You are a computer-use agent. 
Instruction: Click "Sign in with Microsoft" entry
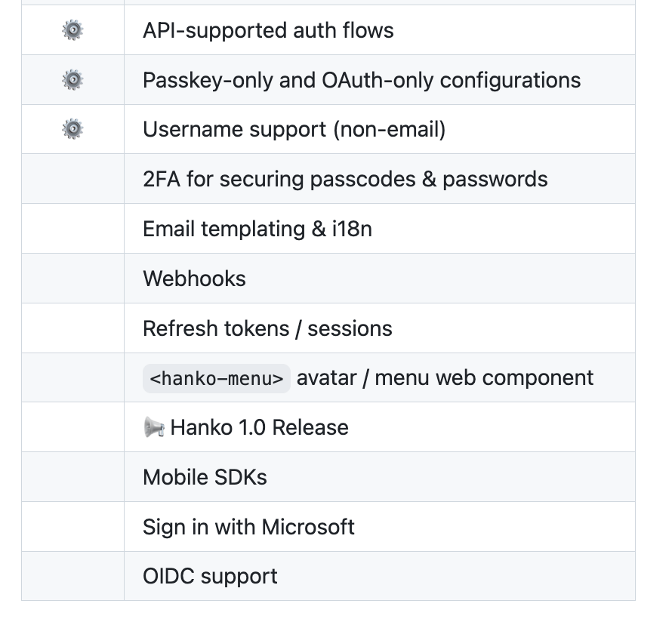pos(248,527)
